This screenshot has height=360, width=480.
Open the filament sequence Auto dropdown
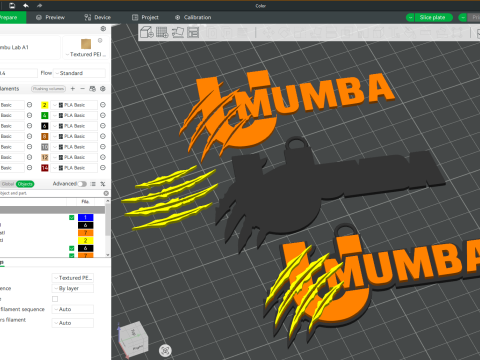73,309
